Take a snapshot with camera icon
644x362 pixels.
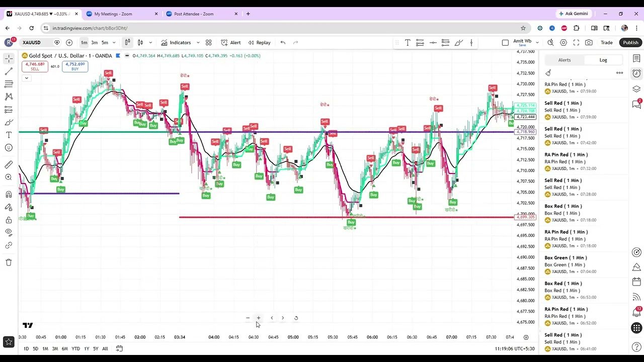click(x=589, y=43)
